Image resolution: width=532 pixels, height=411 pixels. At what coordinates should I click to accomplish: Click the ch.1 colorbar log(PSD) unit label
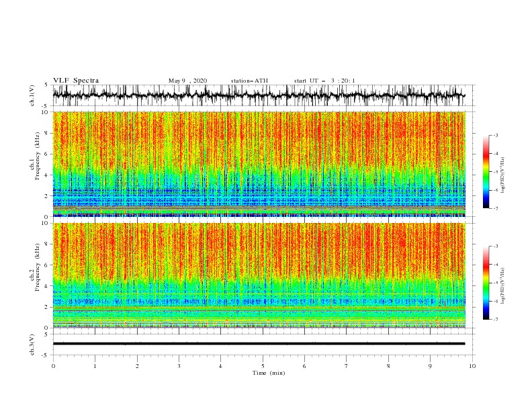(x=502, y=175)
